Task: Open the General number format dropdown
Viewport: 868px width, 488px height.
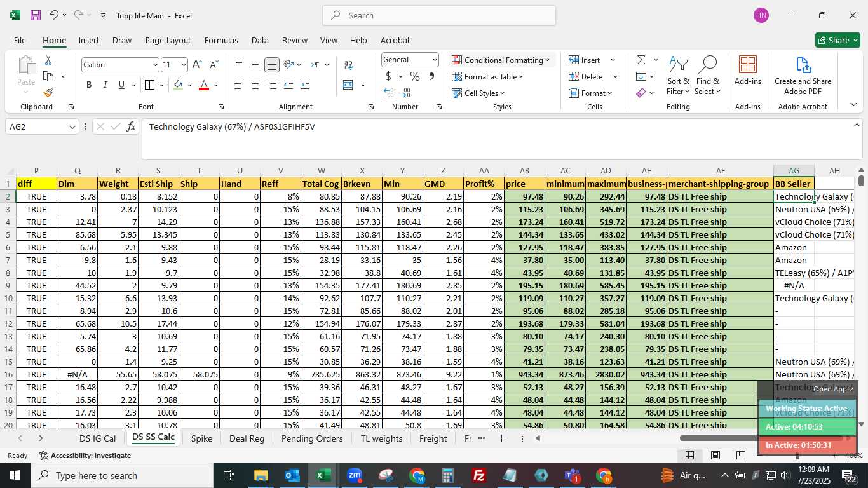Action: 435,60
